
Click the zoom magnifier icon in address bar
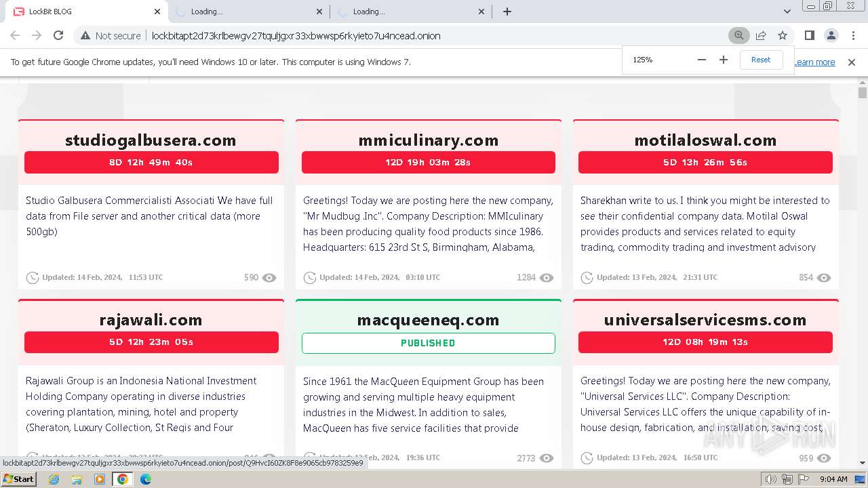tap(739, 36)
